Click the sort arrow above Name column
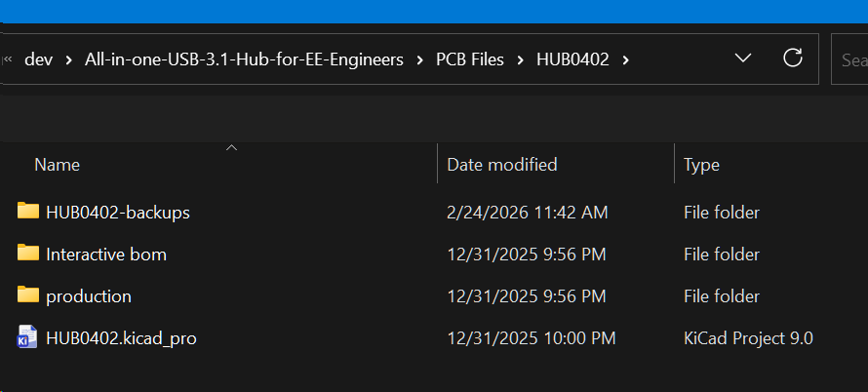868x392 pixels. pyautogui.click(x=231, y=148)
